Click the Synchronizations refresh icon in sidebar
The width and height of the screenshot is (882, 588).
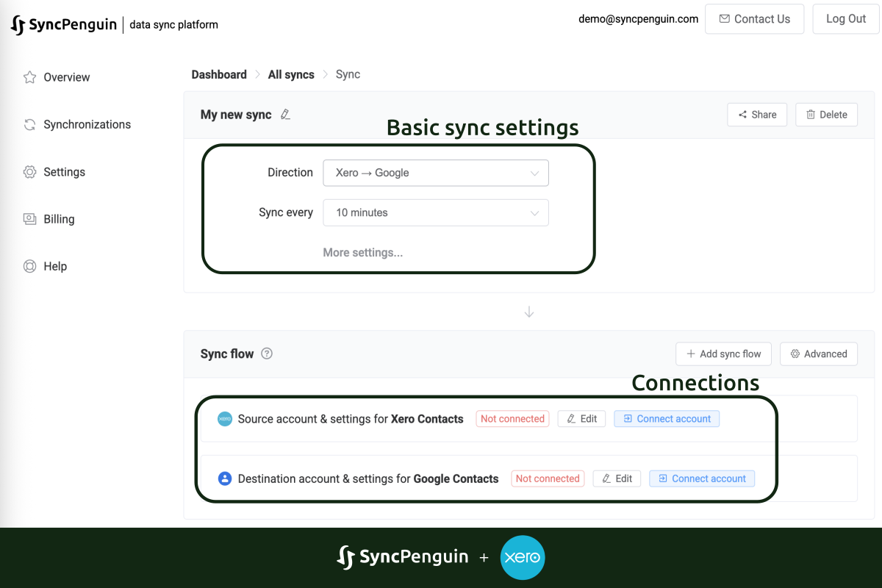[x=29, y=124]
